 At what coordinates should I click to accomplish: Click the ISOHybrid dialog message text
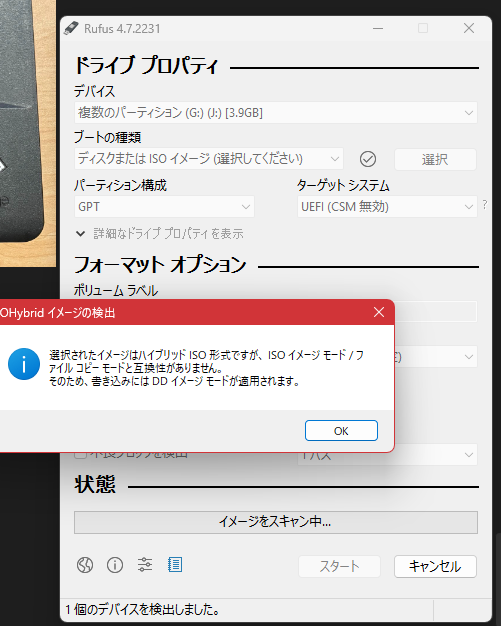click(x=206, y=368)
